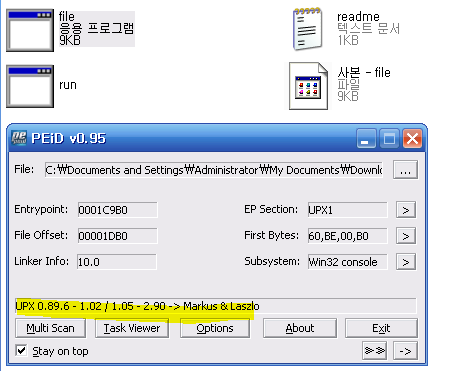Image resolution: width=456 pixels, height=371 pixels.
Task: Click the Entrypoint field 0001C9B0
Action: coord(117,210)
